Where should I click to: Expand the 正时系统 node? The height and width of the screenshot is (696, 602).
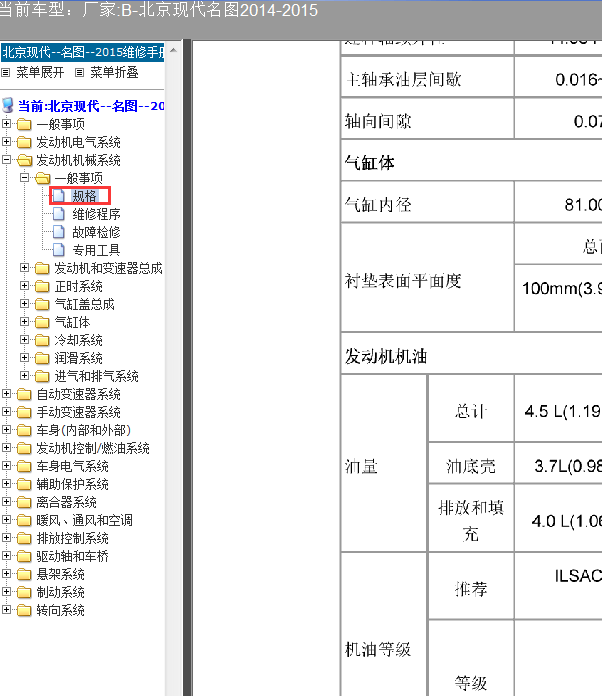[24, 286]
